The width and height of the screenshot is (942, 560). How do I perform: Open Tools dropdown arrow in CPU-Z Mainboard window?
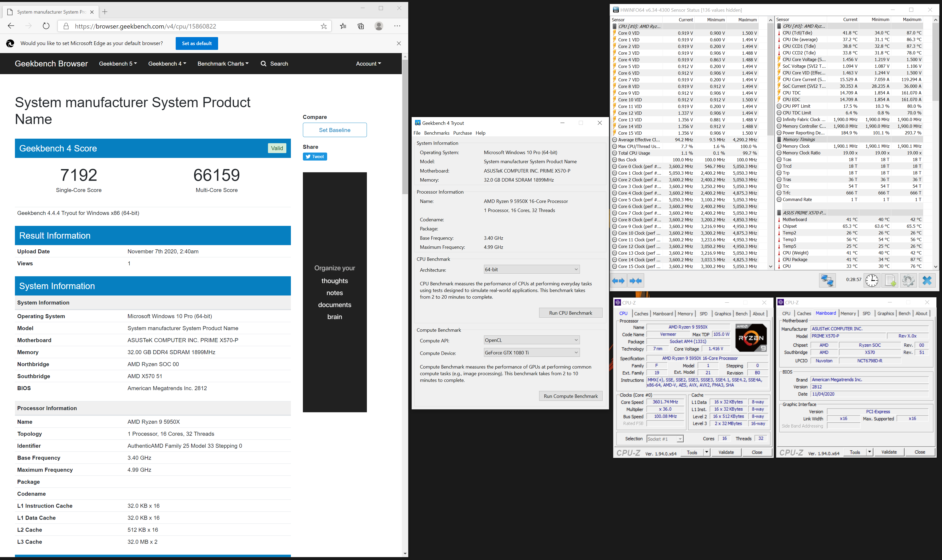point(869,452)
